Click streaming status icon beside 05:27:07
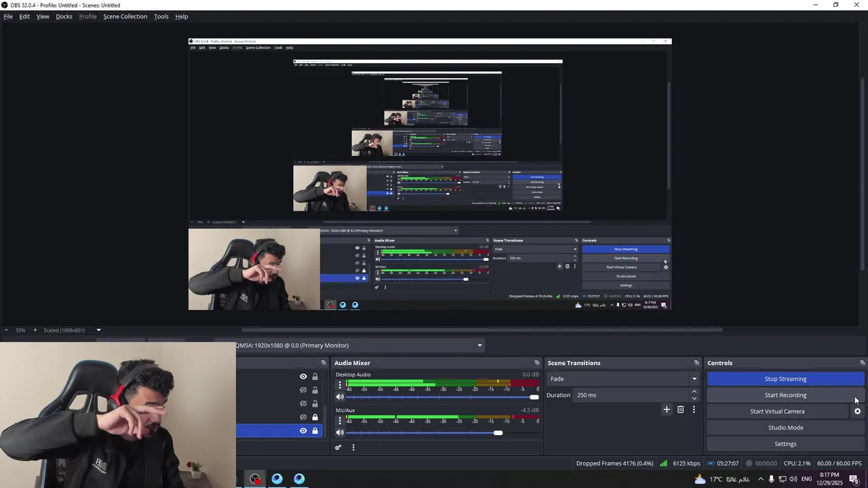 [x=711, y=464]
